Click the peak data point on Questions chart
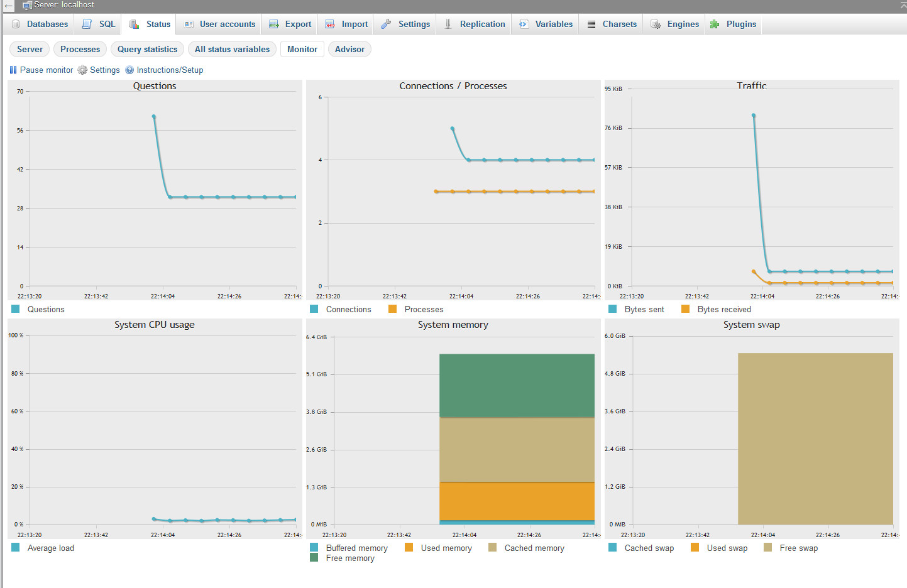 tap(154, 117)
